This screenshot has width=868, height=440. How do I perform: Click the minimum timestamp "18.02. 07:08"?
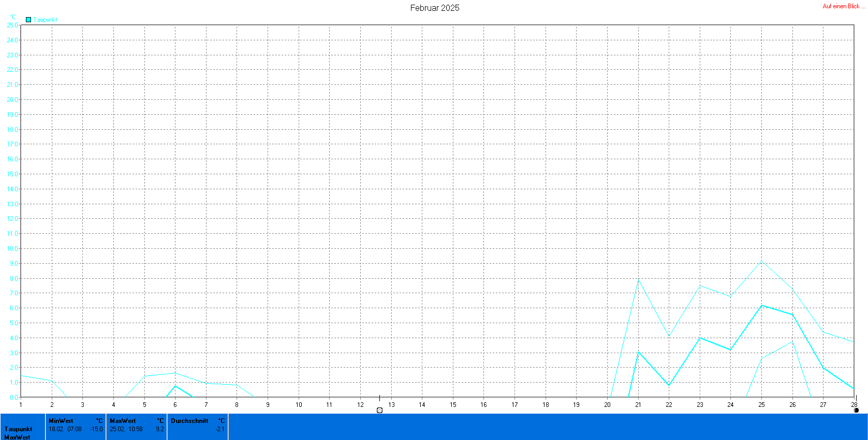coord(65,429)
